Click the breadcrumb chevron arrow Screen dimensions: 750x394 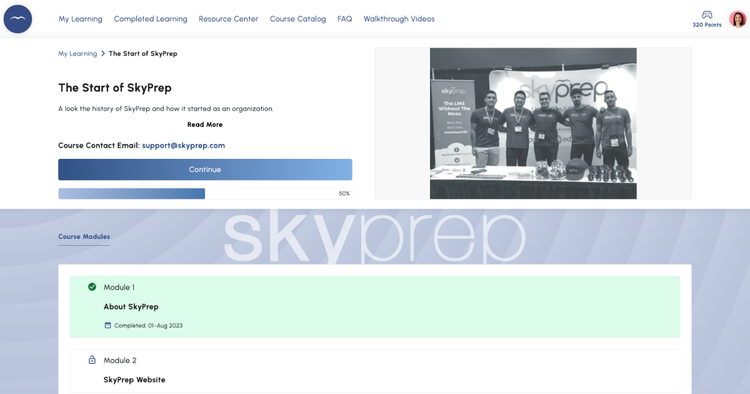coord(103,54)
